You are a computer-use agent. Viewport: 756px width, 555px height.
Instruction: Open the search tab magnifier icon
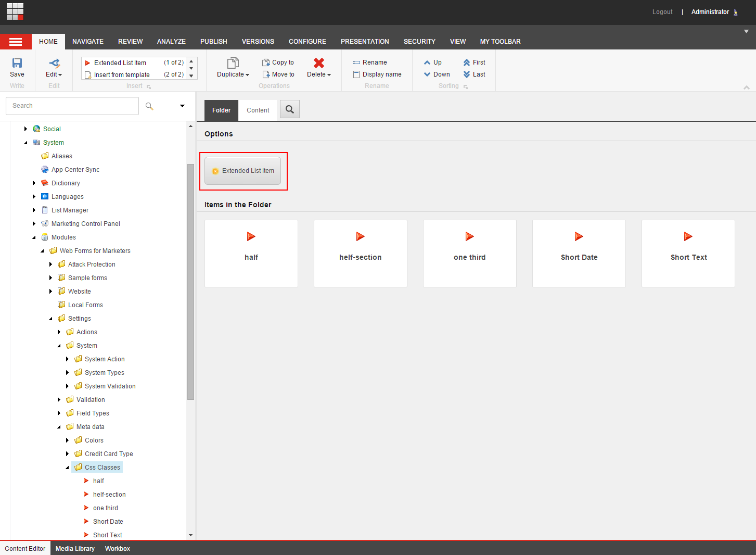(x=290, y=109)
